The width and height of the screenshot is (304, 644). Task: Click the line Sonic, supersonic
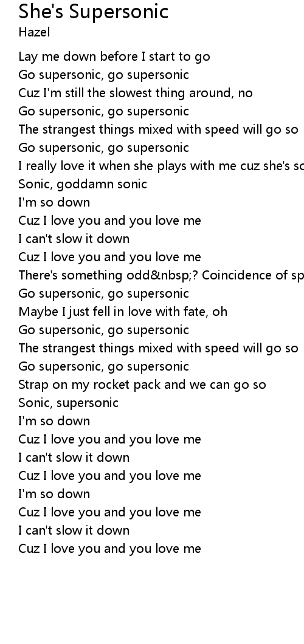tap(69, 403)
